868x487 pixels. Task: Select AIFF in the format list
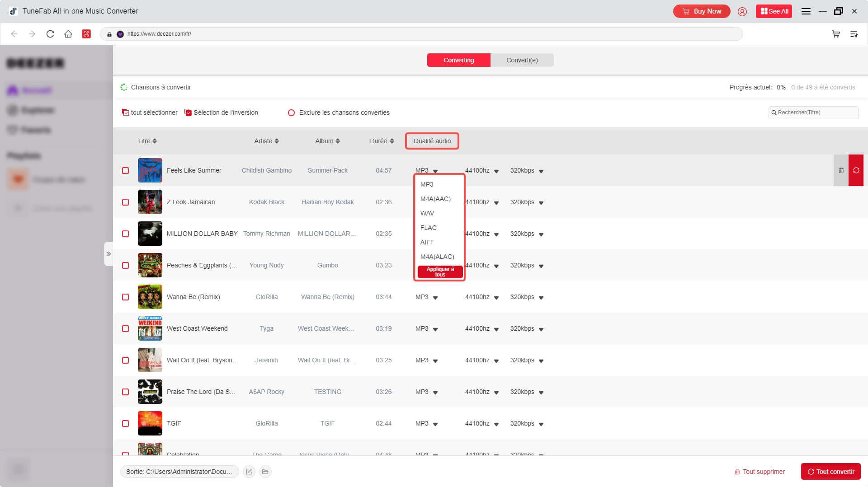point(427,242)
